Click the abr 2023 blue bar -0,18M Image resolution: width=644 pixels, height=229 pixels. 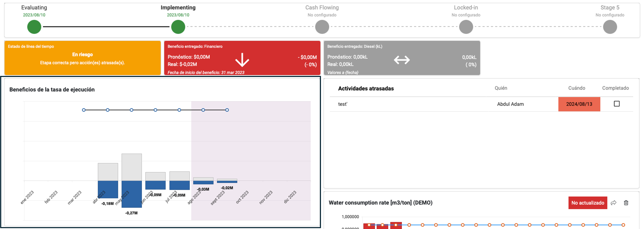pos(108,189)
